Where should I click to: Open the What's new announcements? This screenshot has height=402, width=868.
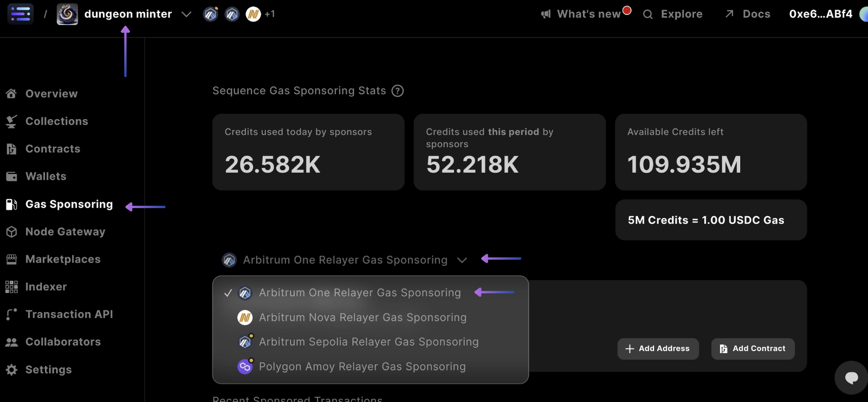coord(588,14)
